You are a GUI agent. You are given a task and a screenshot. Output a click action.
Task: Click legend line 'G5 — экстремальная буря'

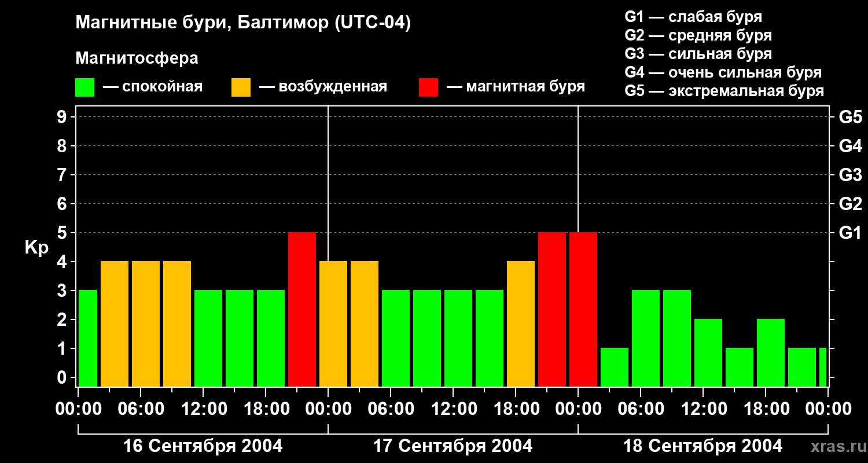[724, 91]
